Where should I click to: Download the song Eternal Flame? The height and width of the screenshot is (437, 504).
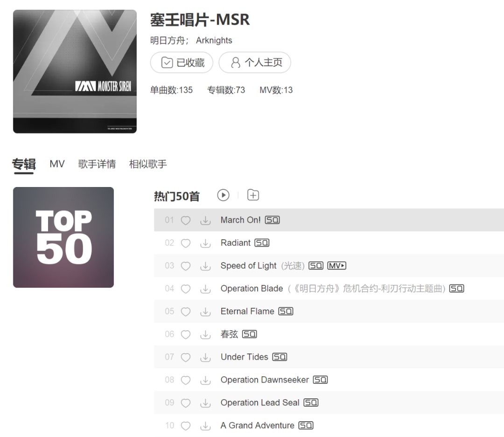(205, 312)
